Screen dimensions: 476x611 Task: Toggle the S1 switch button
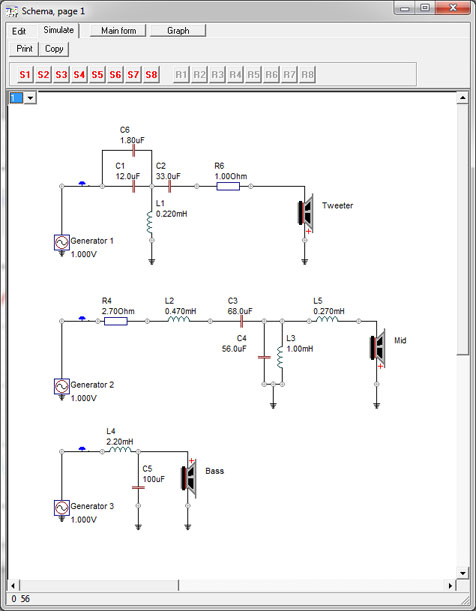pyautogui.click(x=25, y=74)
